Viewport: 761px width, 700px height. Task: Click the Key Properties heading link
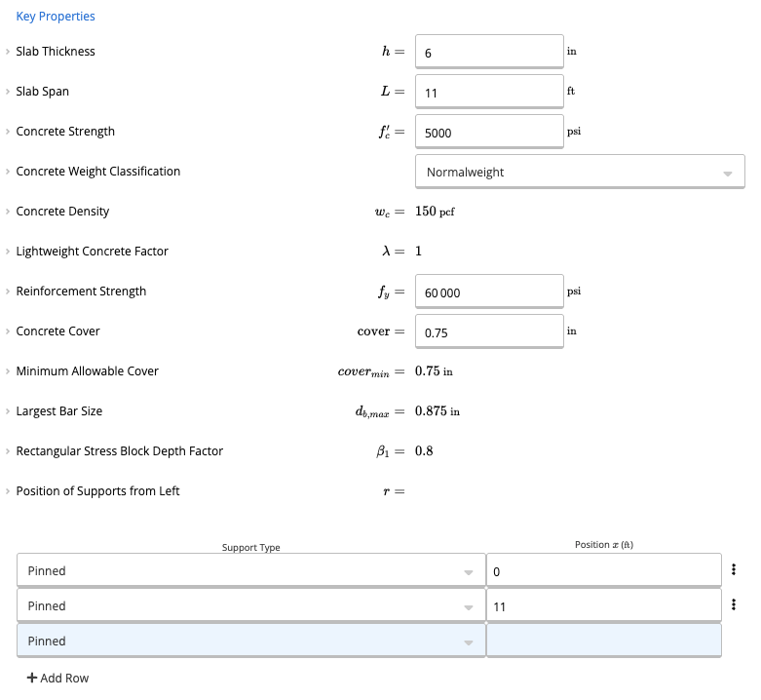(56, 17)
